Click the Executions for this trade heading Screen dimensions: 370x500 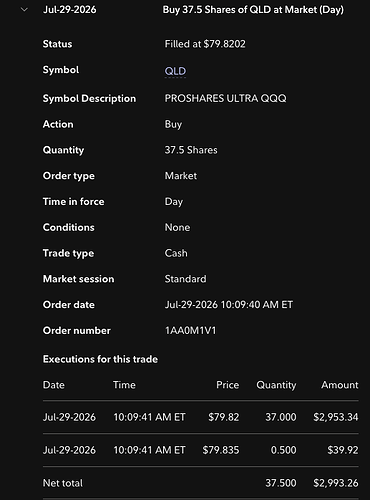pyautogui.click(x=100, y=359)
